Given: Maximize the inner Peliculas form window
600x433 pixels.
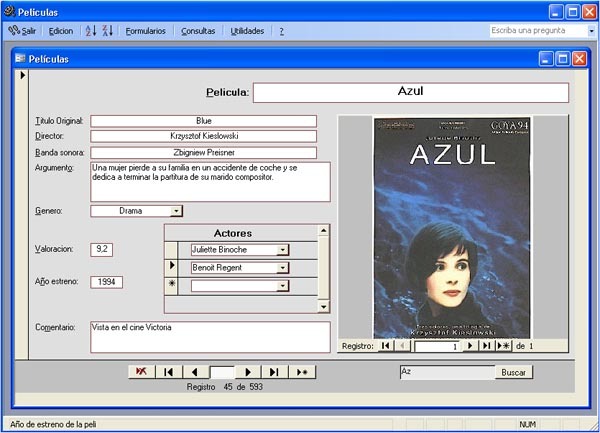Looking at the screenshot, I should [563, 59].
